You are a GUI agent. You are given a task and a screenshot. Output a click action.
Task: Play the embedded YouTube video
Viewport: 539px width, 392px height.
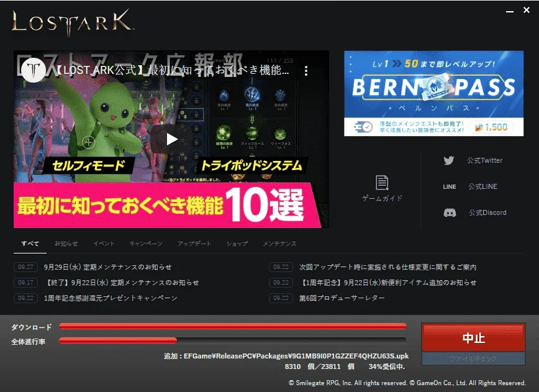click(171, 139)
